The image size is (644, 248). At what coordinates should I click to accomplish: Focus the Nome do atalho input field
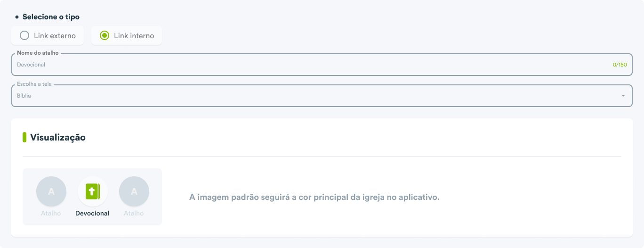pos(322,65)
